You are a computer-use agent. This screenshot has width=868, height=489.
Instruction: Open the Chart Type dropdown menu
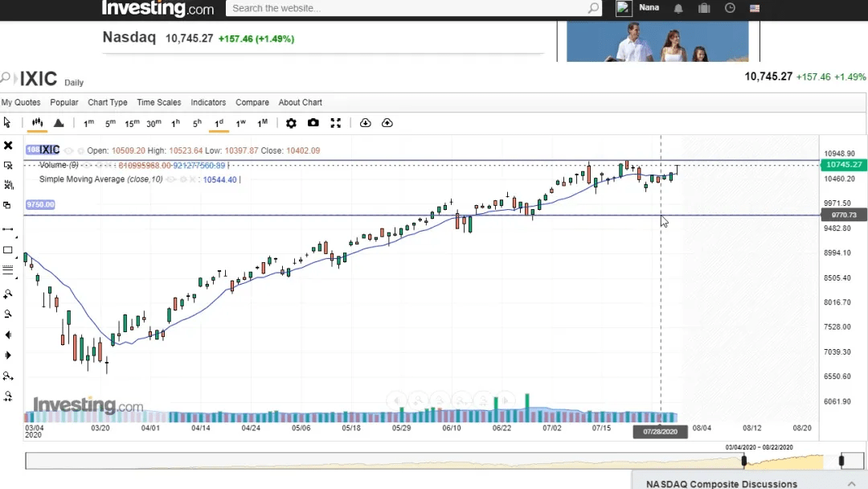pyautogui.click(x=108, y=102)
